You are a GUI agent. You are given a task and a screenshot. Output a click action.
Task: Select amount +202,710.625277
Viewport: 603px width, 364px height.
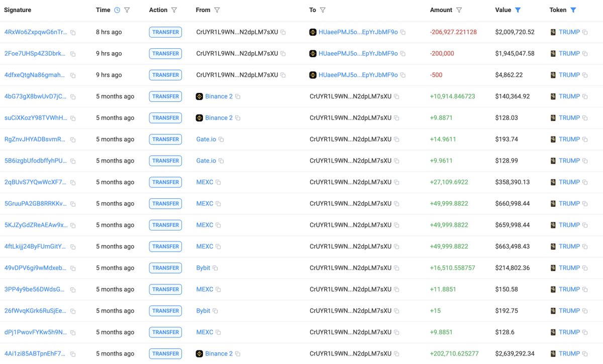tap(454, 354)
